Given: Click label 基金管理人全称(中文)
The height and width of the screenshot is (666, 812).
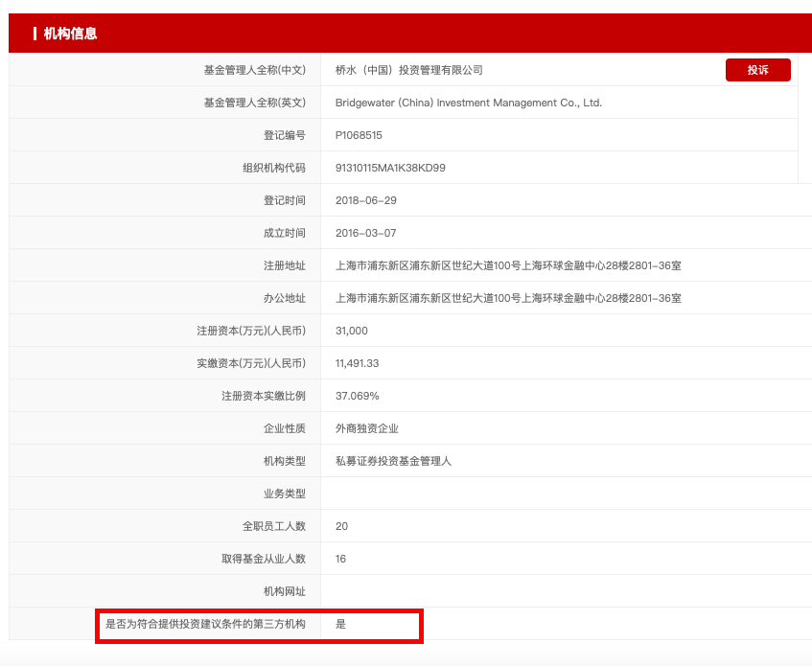Looking at the screenshot, I should (254, 70).
